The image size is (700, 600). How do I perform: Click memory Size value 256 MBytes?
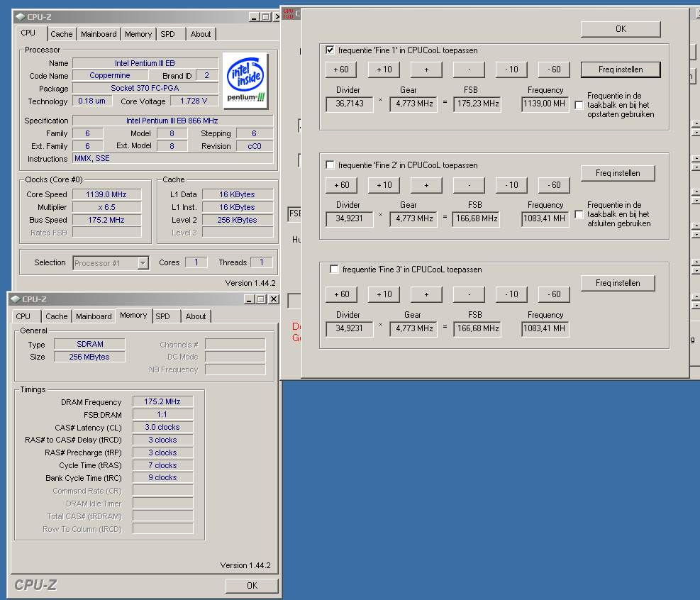pos(90,357)
